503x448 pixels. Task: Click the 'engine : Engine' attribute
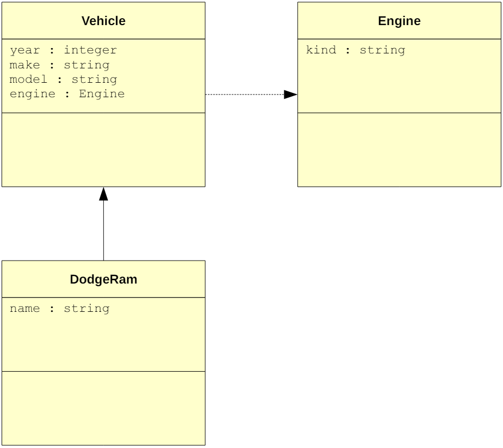click(67, 94)
